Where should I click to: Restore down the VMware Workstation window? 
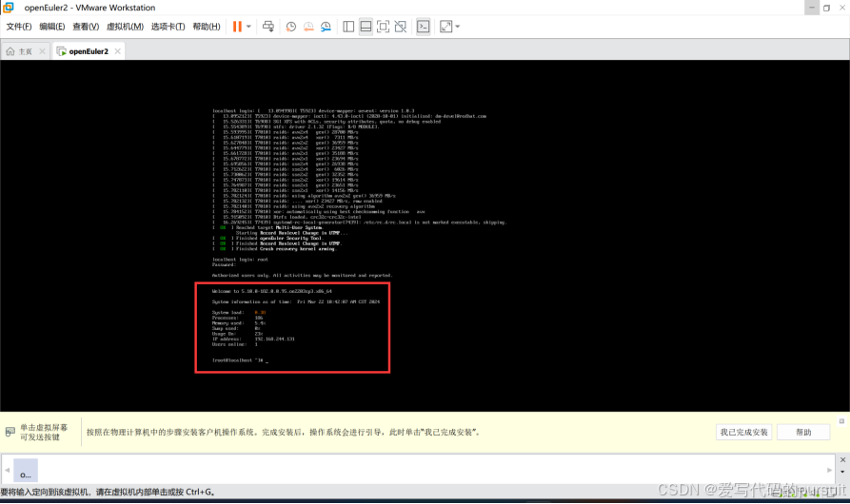point(827,8)
